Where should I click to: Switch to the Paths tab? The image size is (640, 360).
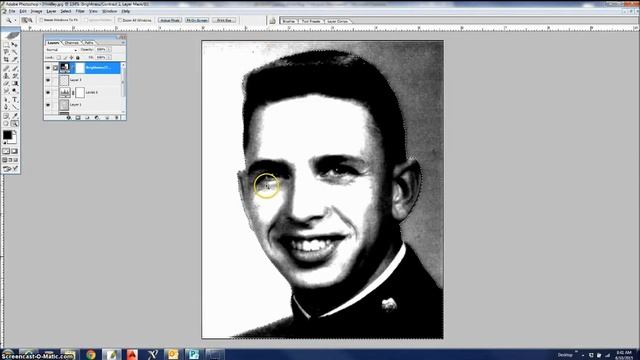point(89,42)
